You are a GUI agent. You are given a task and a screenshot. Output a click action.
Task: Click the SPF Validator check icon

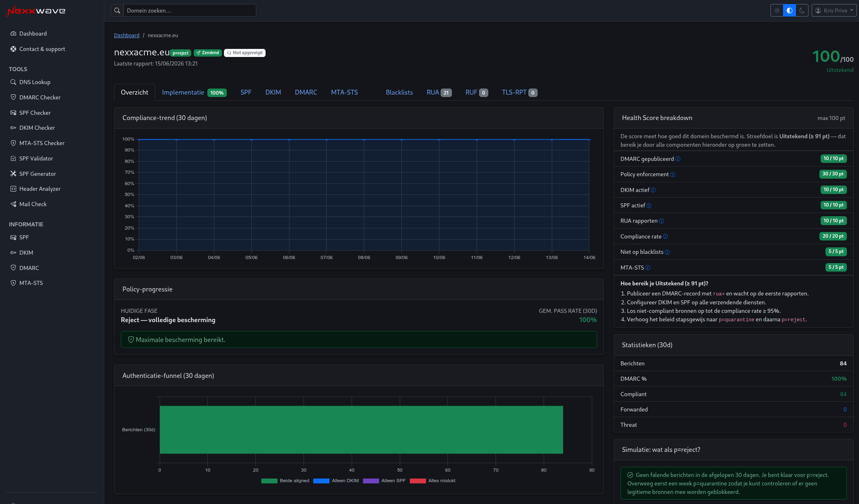(x=13, y=158)
